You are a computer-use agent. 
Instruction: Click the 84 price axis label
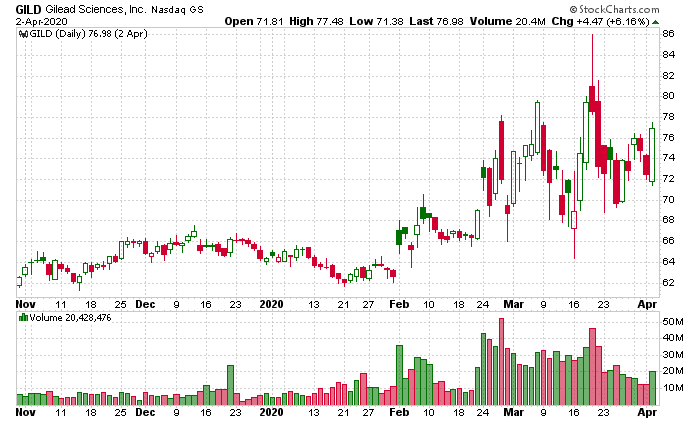(668, 55)
